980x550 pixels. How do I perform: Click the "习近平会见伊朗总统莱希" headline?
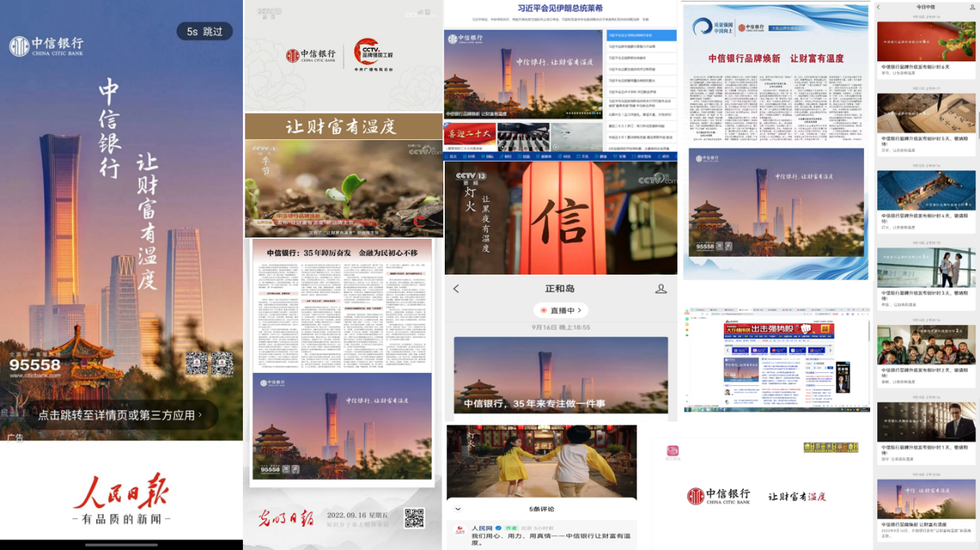[x=560, y=9]
